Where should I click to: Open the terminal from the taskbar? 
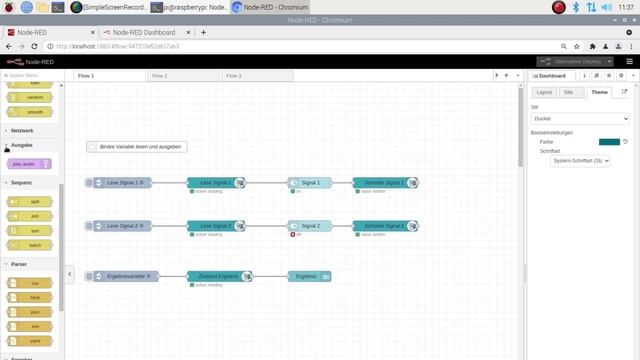coord(58,7)
